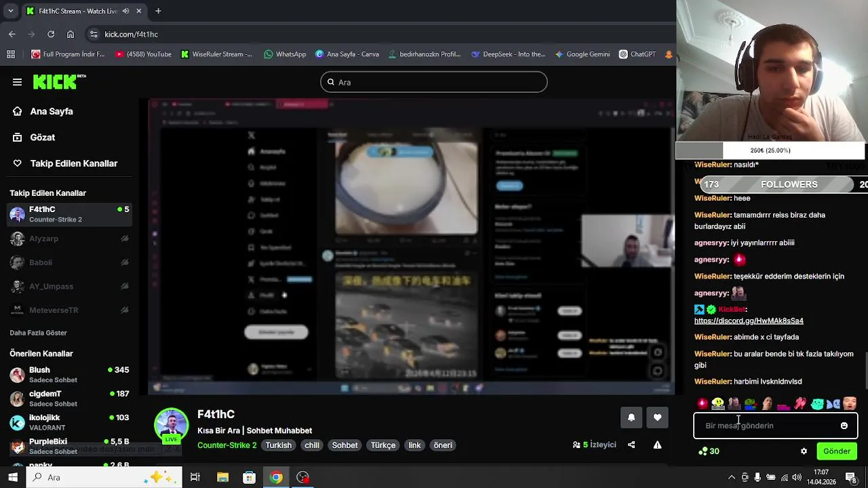The height and width of the screenshot is (488, 868).
Task: Open the WiseRuler Stream bookmark
Action: coord(216,54)
